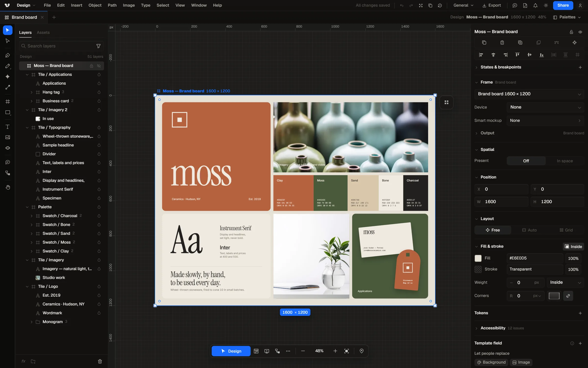Align left using the alignment icon
This screenshot has height=368, width=588.
tap(481, 55)
